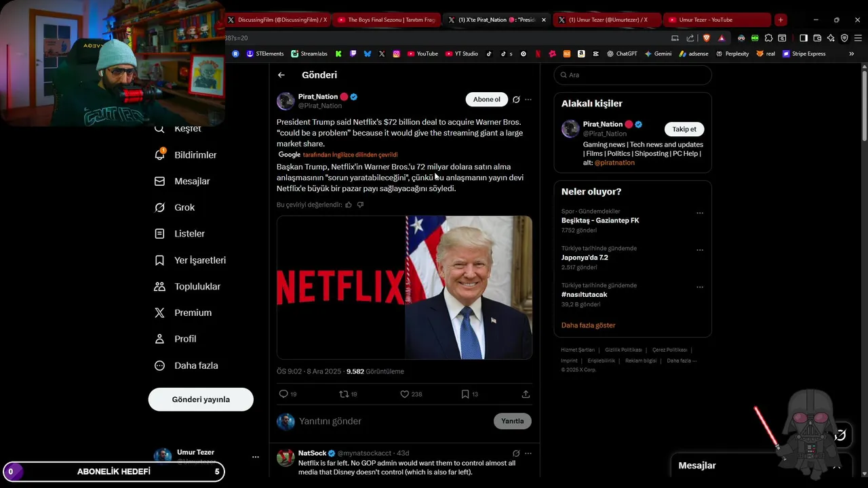Click the share icon under the post
This screenshot has width=868, height=488.
[x=526, y=394]
